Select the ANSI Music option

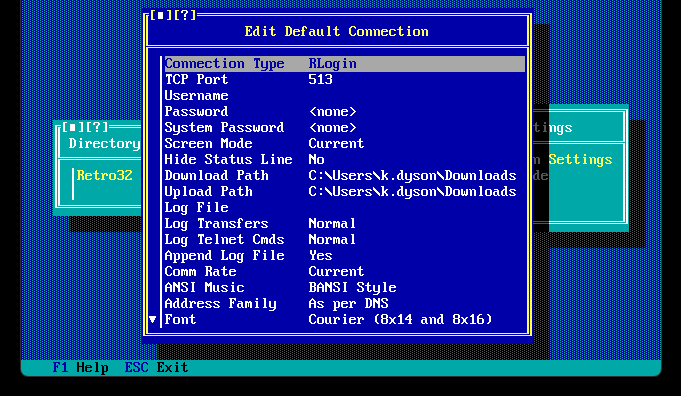(345, 287)
